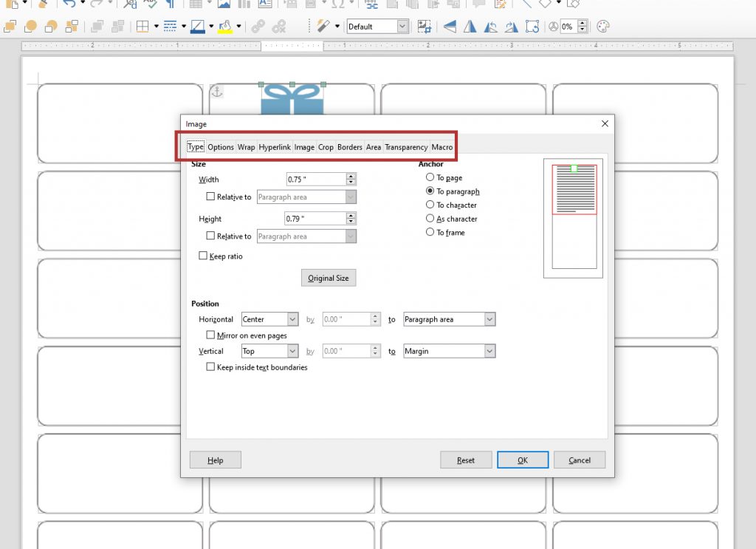Open the horizontal Paragraph area dropdown

pos(449,319)
